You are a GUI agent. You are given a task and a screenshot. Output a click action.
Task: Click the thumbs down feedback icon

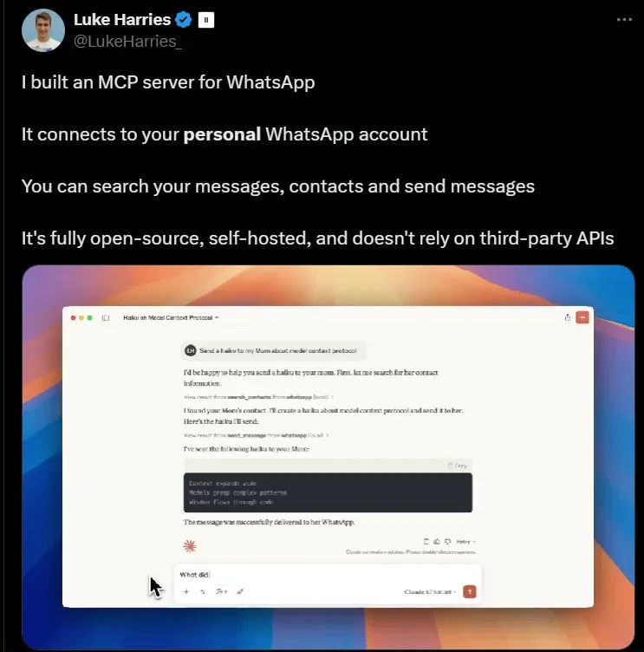click(448, 541)
